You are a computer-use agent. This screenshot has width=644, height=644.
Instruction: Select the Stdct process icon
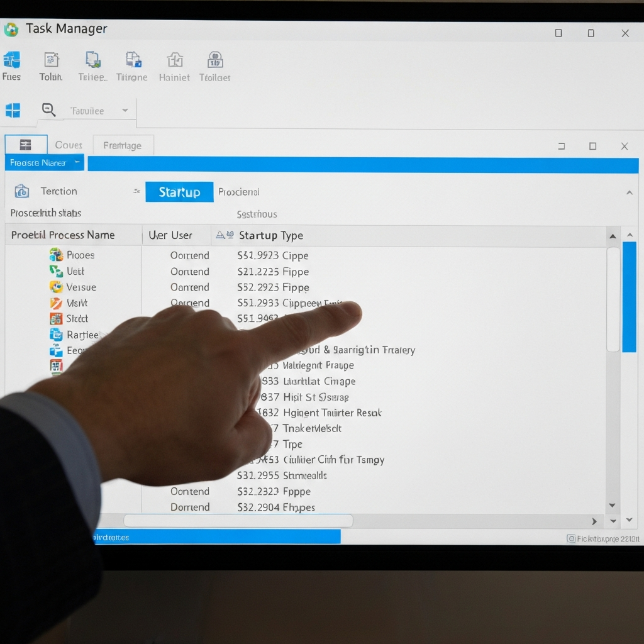[x=55, y=318]
